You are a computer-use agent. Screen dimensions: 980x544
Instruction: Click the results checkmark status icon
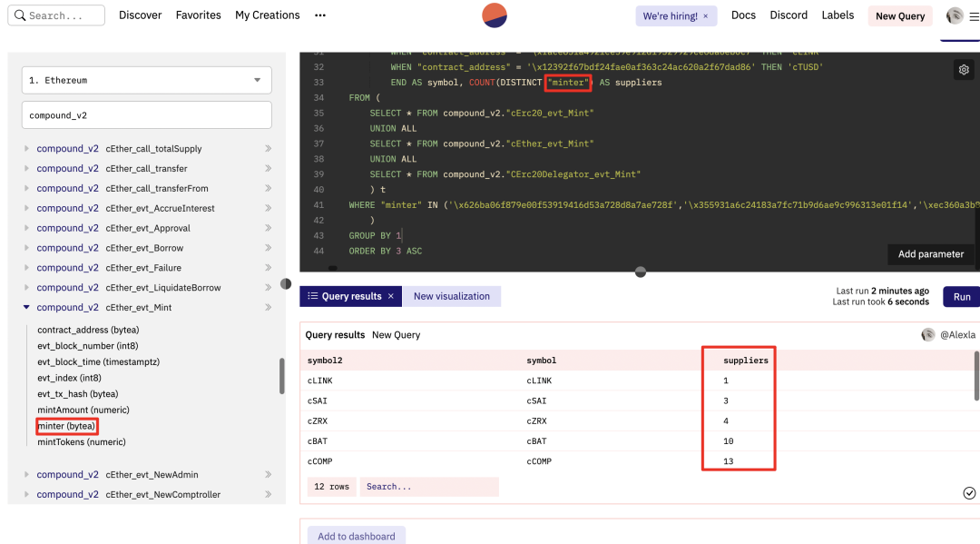pyautogui.click(x=969, y=493)
